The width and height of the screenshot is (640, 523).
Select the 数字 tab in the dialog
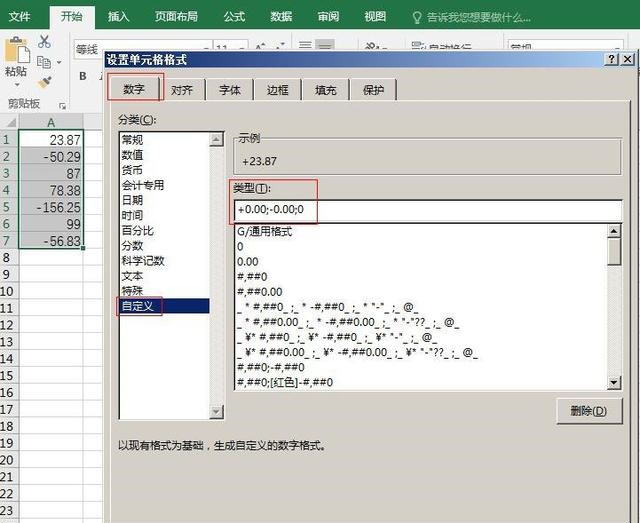click(x=134, y=89)
